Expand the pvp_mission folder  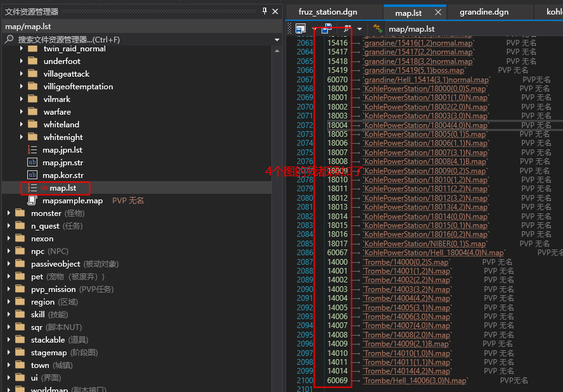click(x=9, y=289)
